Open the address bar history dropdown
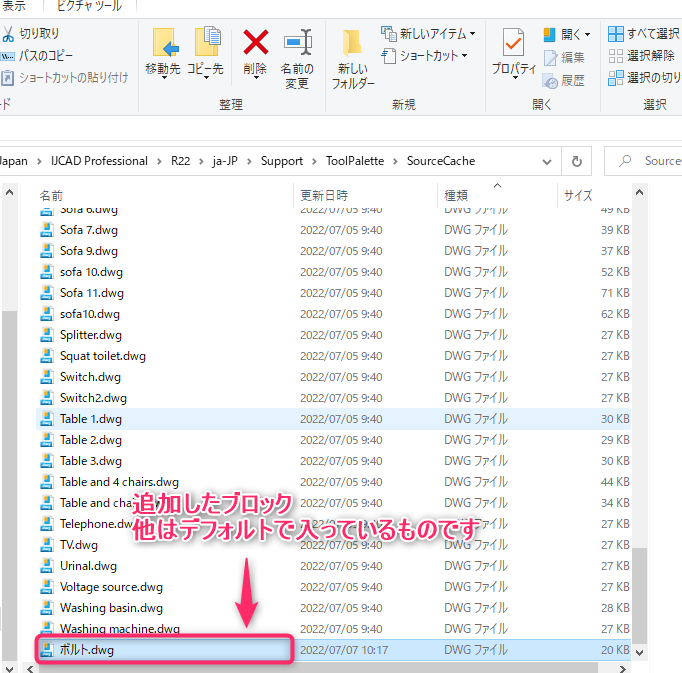682x673 pixels. pos(547,162)
